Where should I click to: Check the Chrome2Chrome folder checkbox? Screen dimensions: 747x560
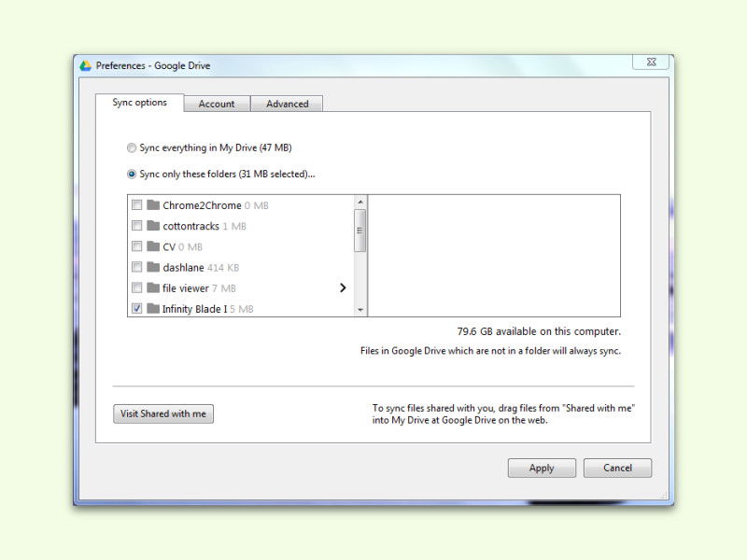tap(136, 205)
